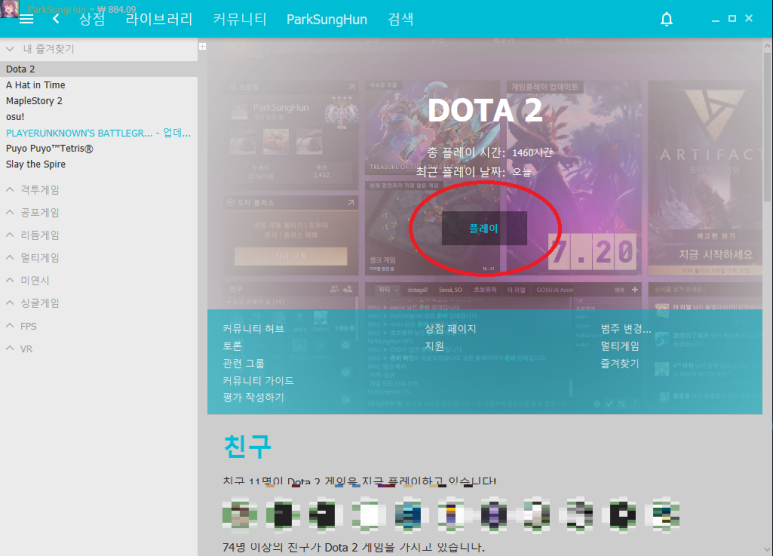Go back with the arrow icon
This screenshot has height=556, width=773.
56,19
